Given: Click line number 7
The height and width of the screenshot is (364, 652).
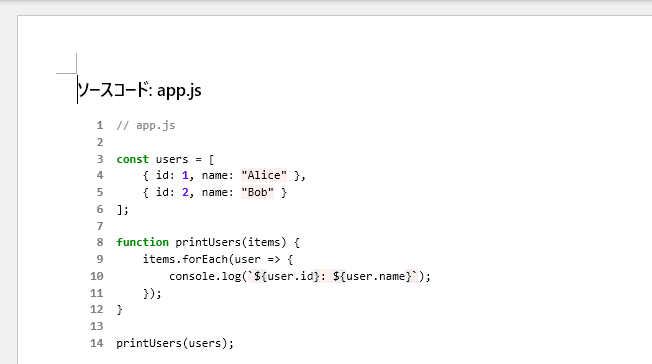Looking at the screenshot, I should point(100,226).
